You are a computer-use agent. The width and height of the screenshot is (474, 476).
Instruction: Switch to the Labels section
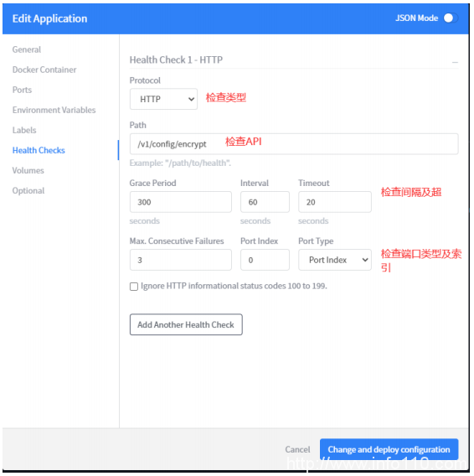point(24,130)
